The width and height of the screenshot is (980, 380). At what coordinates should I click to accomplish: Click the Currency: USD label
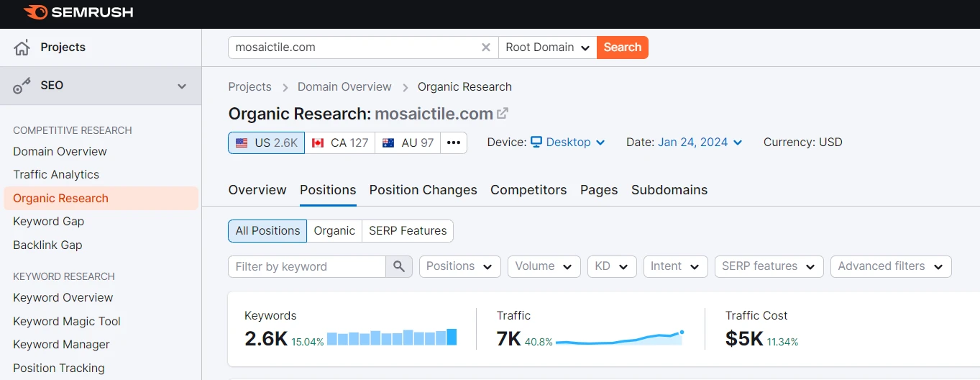coord(802,142)
